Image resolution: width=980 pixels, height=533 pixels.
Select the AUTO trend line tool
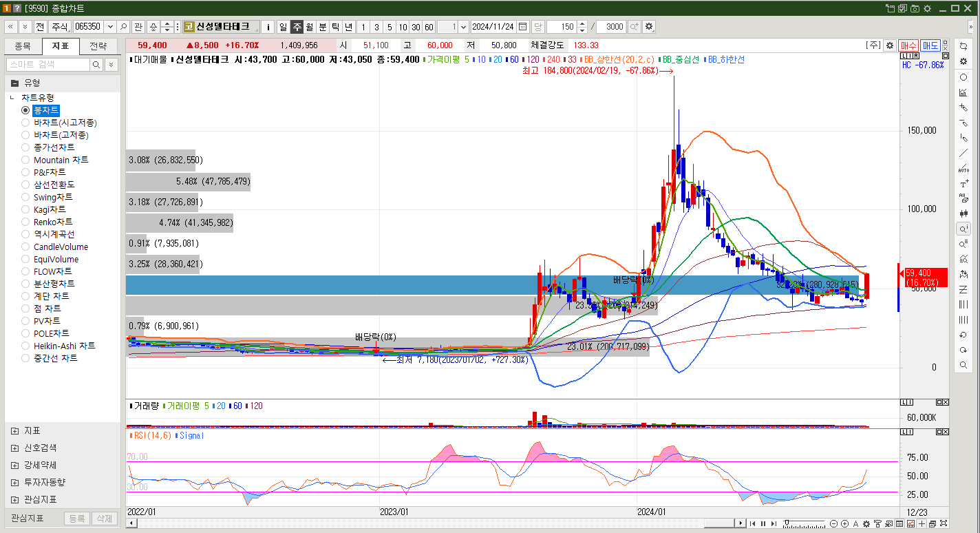pyautogui.click(x=963, y=168)
